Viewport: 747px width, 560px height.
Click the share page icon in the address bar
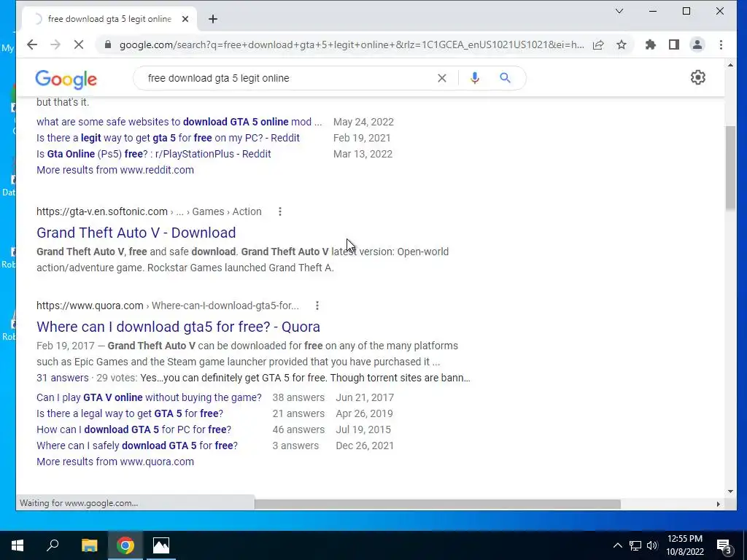[598, 44]
